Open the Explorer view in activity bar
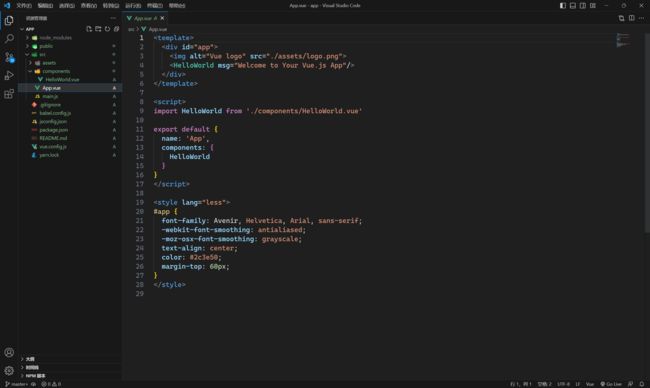The height and width of the screenshot is (388, 650). (9, 20)
